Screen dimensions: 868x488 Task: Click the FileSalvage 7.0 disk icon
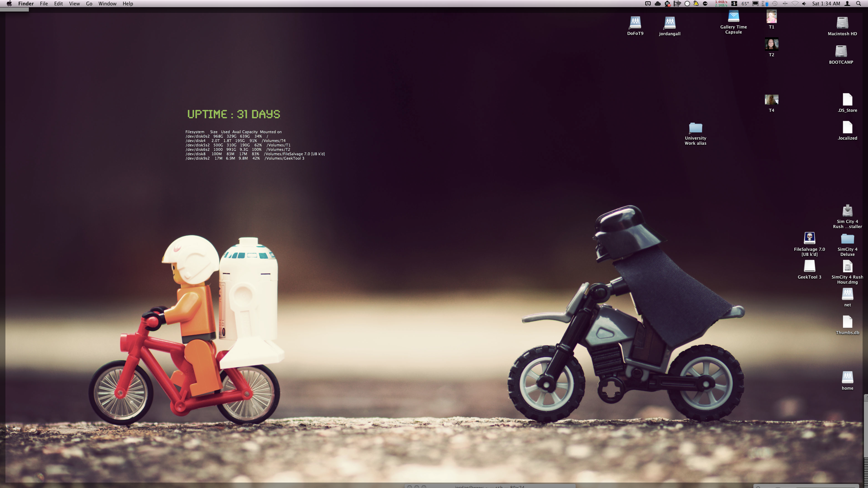(809, 238)
